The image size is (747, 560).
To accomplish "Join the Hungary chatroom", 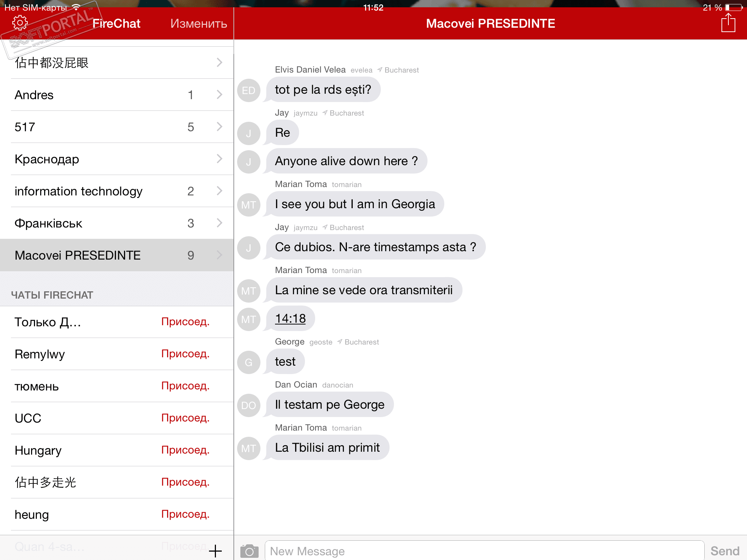I will [x=185, y=450].
